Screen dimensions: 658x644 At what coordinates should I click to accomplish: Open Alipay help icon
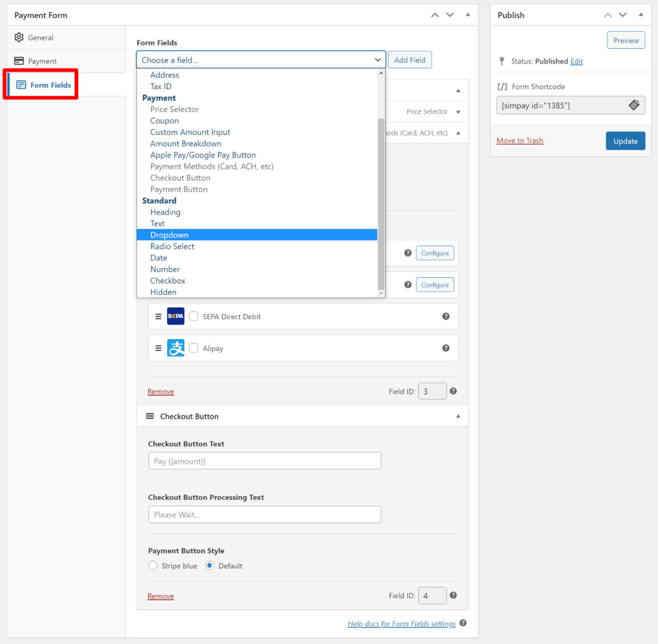445,348
